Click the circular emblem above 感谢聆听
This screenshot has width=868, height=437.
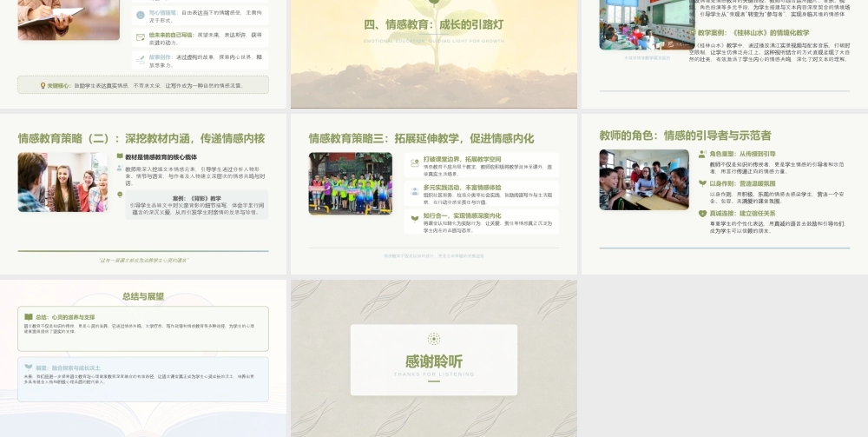pos(434,339)
